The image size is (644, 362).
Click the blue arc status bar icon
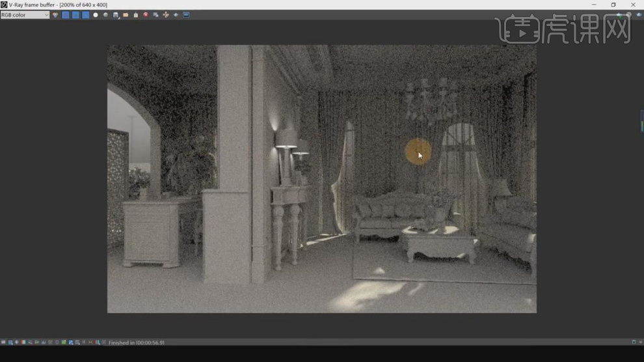tap(71, 342)
